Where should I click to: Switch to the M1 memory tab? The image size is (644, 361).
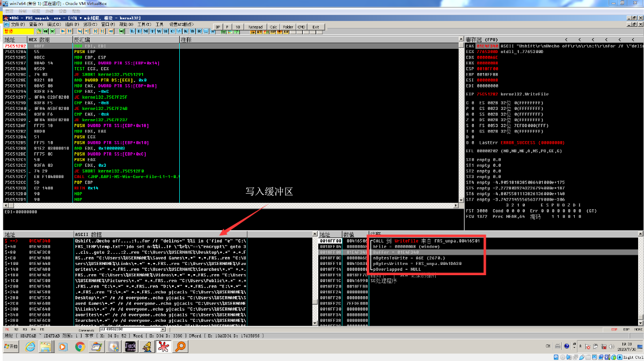tap(8, 329)
